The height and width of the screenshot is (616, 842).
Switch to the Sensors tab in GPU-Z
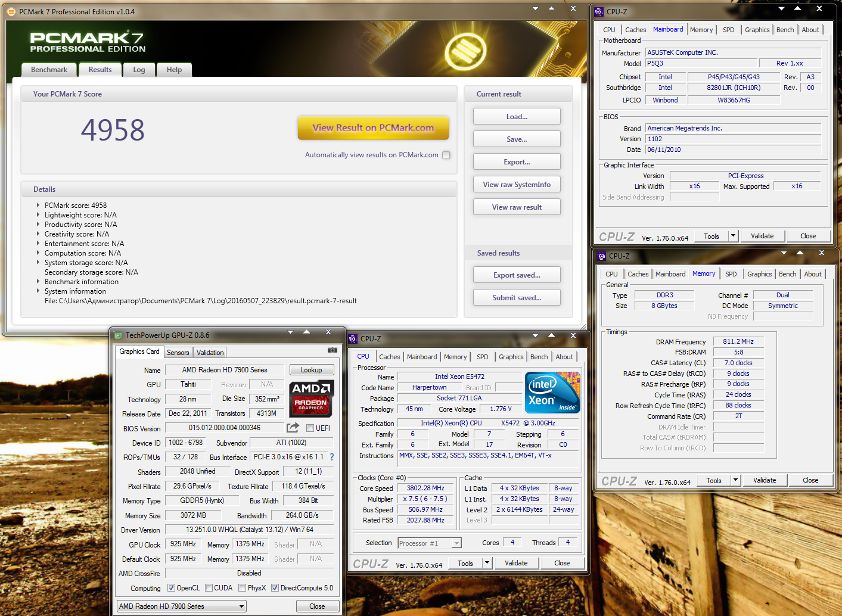click(x=178, y=353)
